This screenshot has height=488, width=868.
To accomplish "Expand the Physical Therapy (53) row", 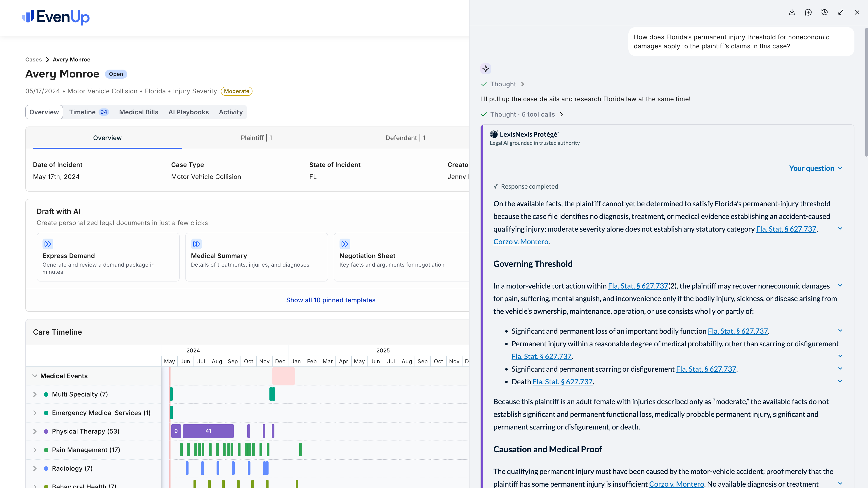I will [35, 432].
